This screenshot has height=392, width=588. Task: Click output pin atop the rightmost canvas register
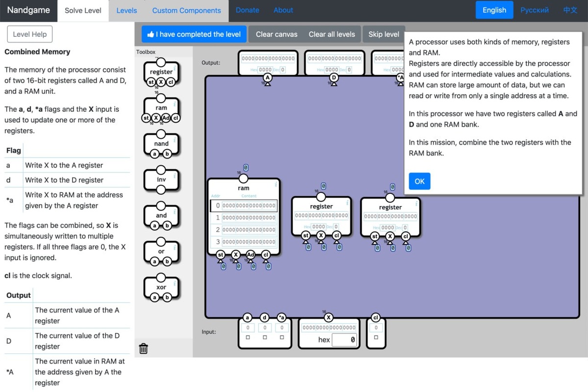click(390, 197)
